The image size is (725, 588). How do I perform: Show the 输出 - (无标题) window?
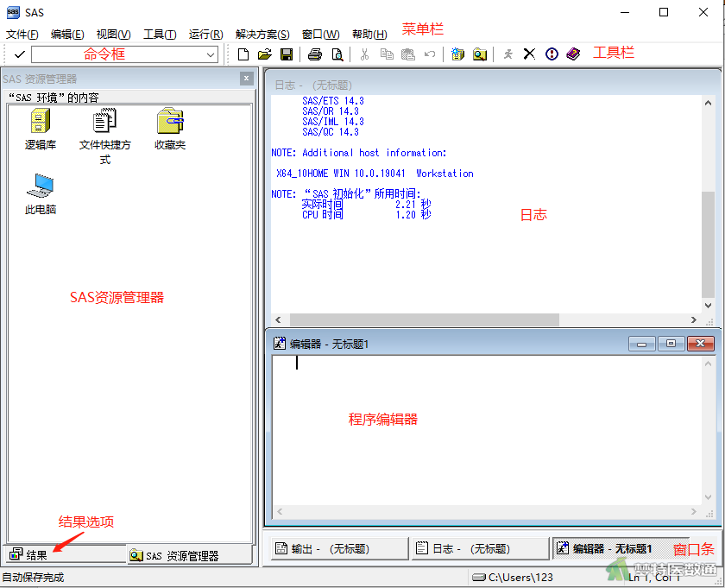(339, 548)
